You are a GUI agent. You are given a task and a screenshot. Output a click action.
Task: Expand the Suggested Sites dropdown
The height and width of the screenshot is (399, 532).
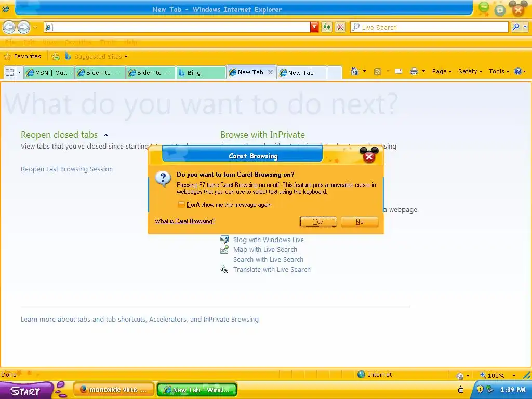click(126, 56)
